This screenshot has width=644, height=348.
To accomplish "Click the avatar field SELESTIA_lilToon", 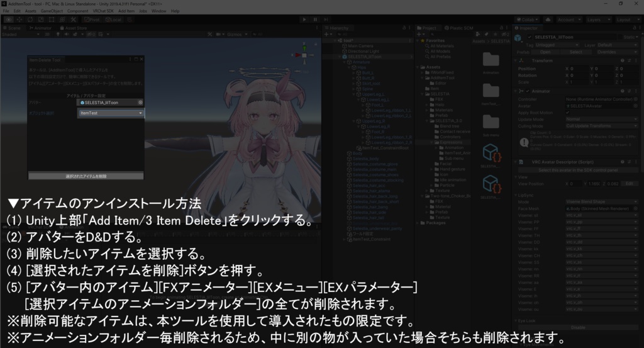I will coord(108,103).
